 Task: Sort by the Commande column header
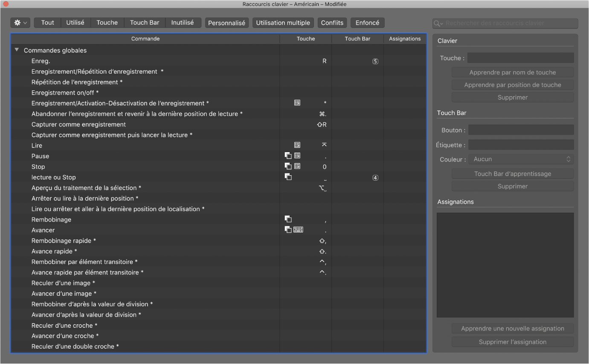tap(145, 39)
